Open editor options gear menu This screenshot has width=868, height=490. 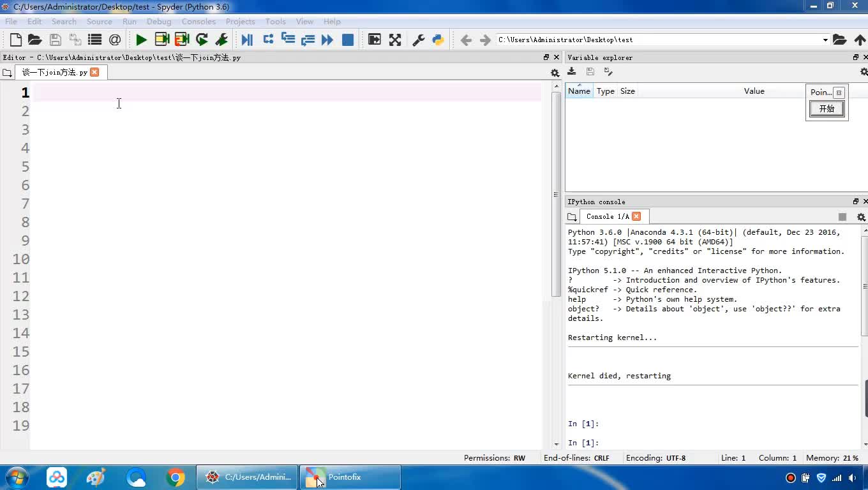click(555, 73)
